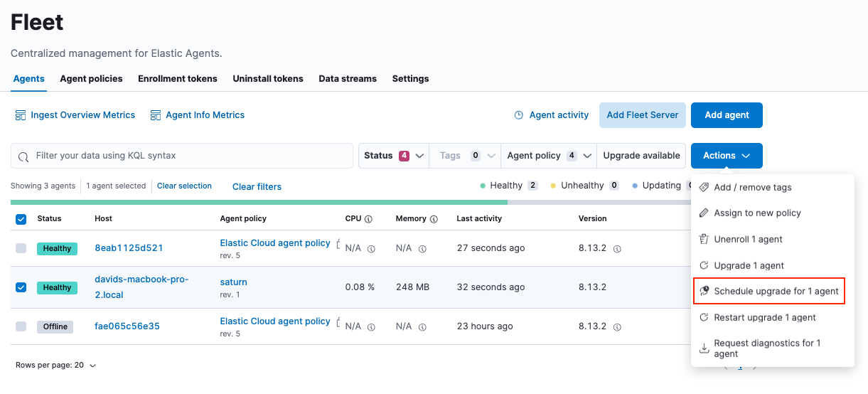Select the checkbox for host 8eab1125d521
The image size is (868, 394).
(21, 248)
